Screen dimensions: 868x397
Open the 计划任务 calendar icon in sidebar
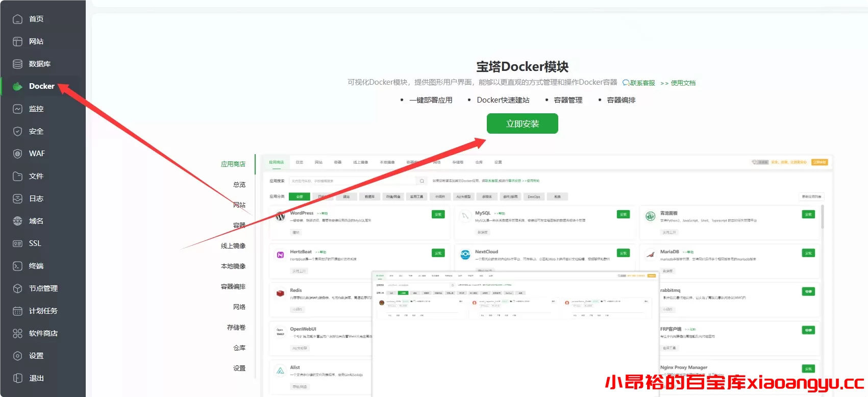(17, 311)
